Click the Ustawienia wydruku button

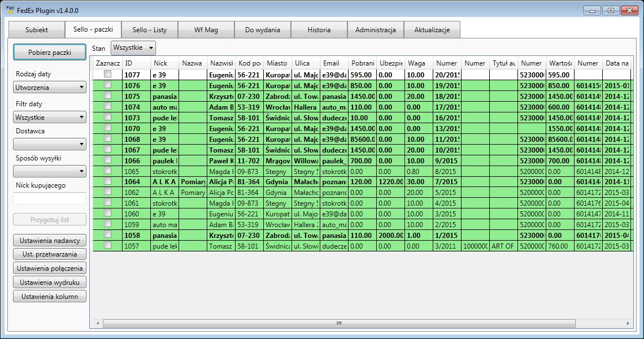(50, 282)
